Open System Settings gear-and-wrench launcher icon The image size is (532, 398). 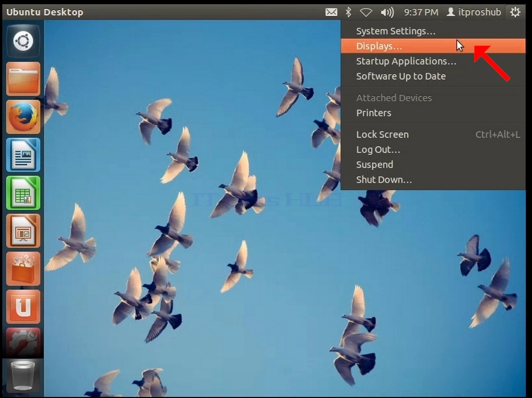pyautogui.click(x=23, y=343)
